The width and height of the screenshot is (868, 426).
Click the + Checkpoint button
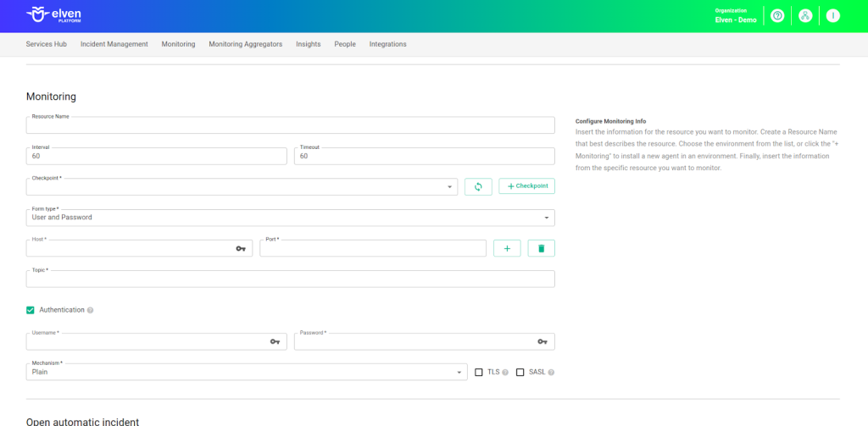[526, 186]
